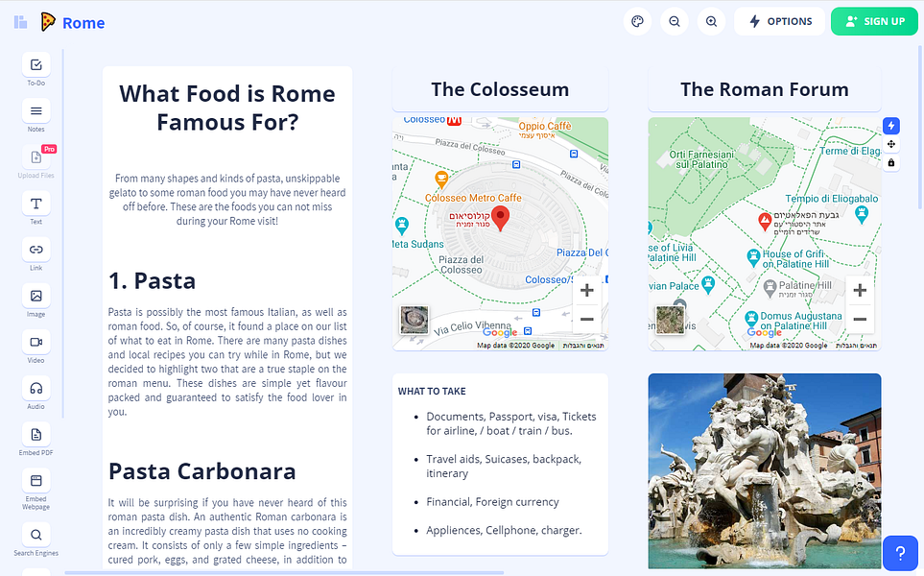Click the horizontal scrollbar at bottom

(284, 572)
